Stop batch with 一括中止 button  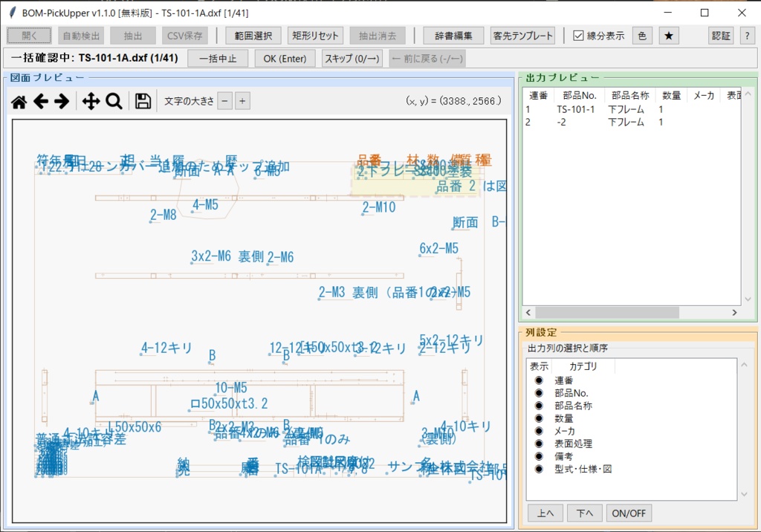[218, 59]
